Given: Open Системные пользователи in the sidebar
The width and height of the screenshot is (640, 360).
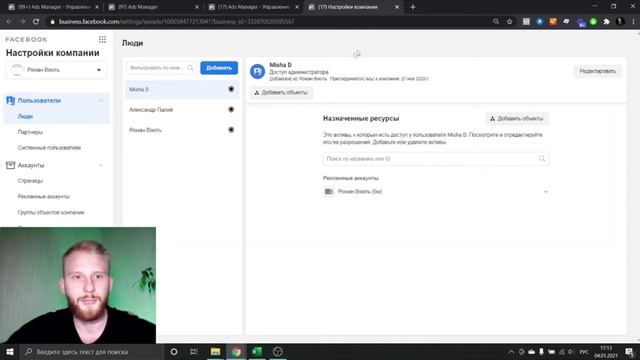Looking at the screenshot, I should 49,148.
